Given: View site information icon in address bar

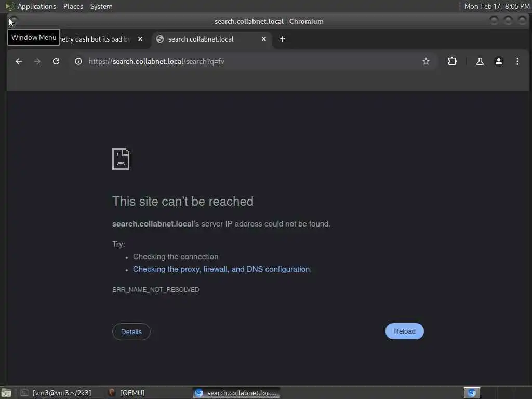Looking at the screenshot, I should pyautogui.click(x=78, y=61).
